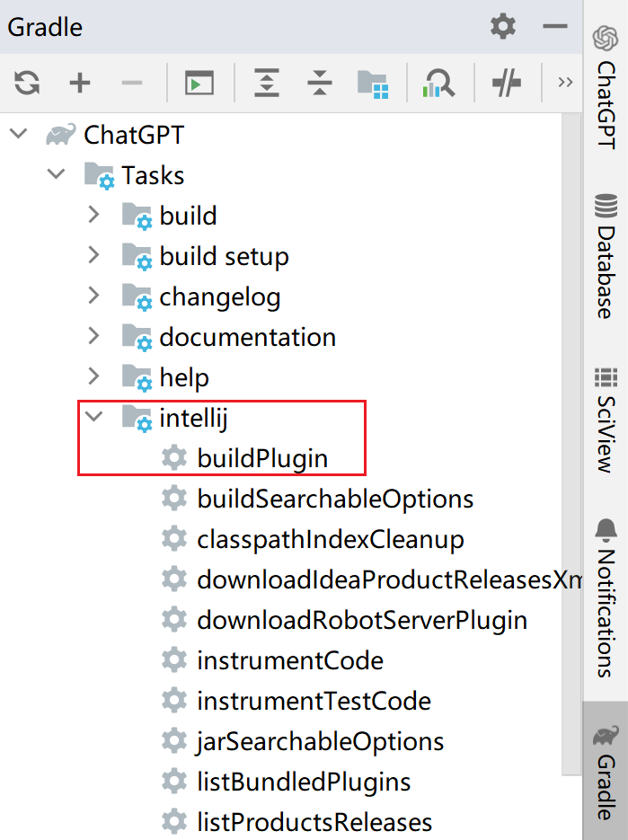Click the Gradle panel title

click(x=45, y=27)
